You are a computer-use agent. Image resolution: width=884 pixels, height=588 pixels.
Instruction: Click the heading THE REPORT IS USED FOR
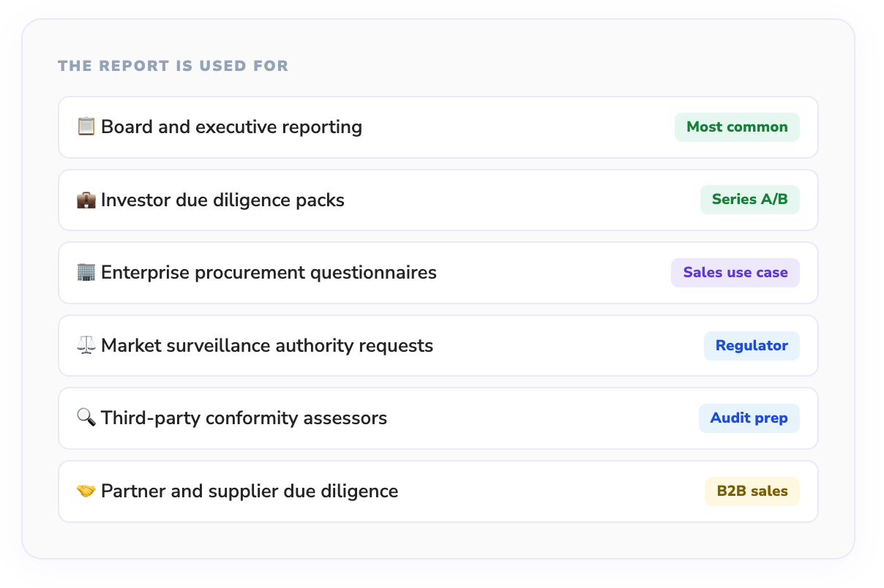[173, 65]
